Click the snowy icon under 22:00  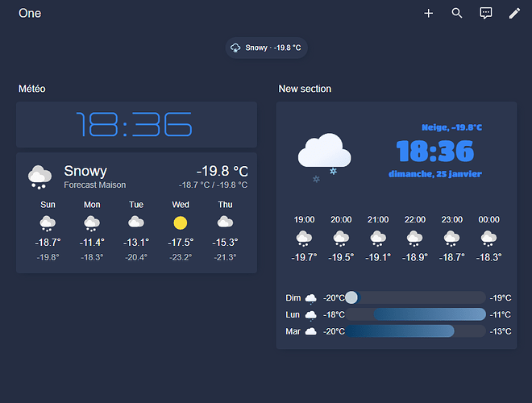coord(414,239)
